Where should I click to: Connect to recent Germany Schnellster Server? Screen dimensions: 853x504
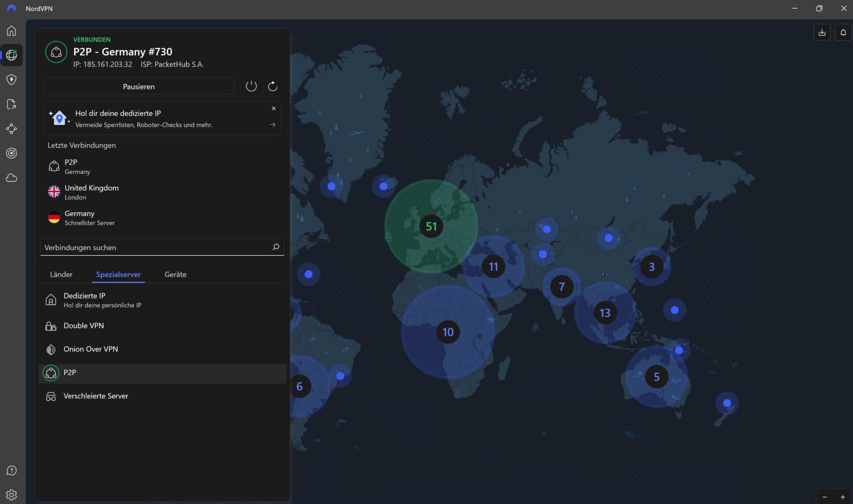[162, 218]
